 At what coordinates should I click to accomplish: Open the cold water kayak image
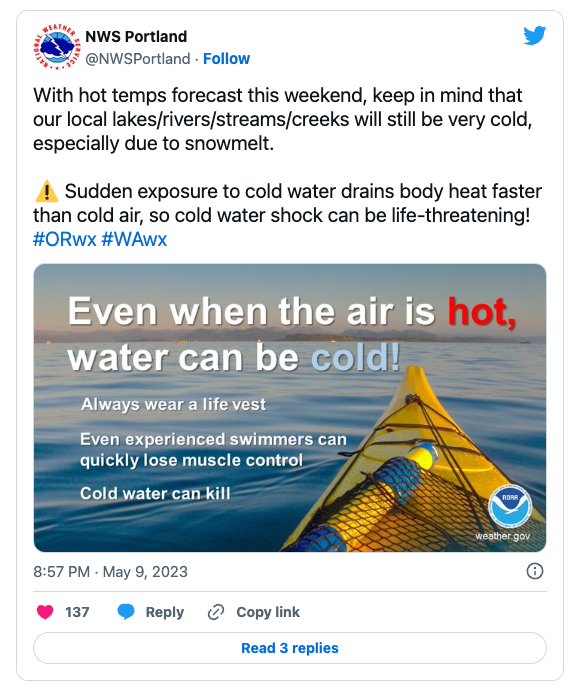(x=290, y=408)
